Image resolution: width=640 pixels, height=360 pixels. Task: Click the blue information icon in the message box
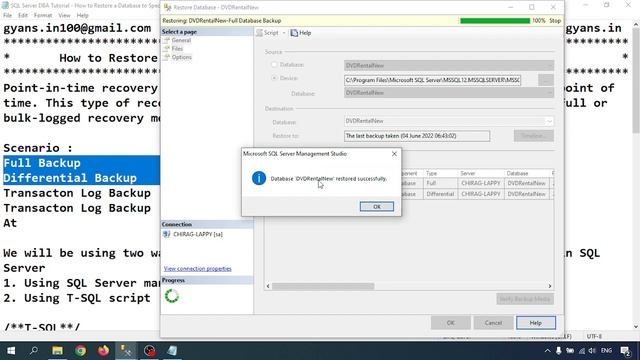pyautogui.click(x=259, y=178)
